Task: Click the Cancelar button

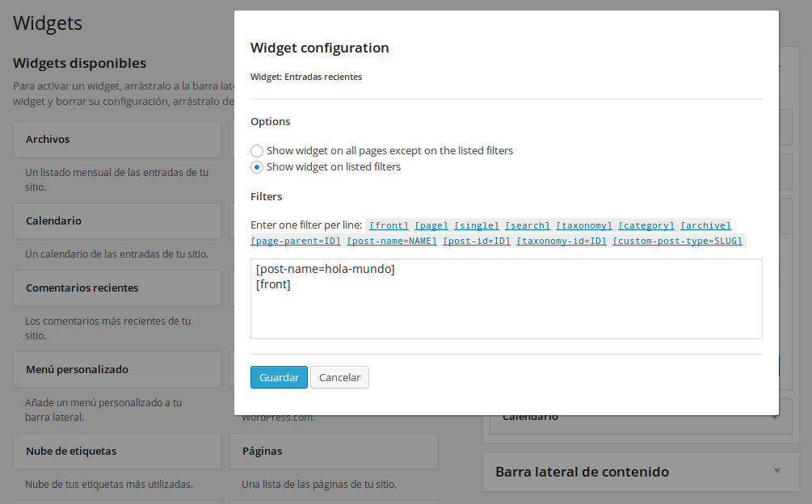Action: [339, 377]
